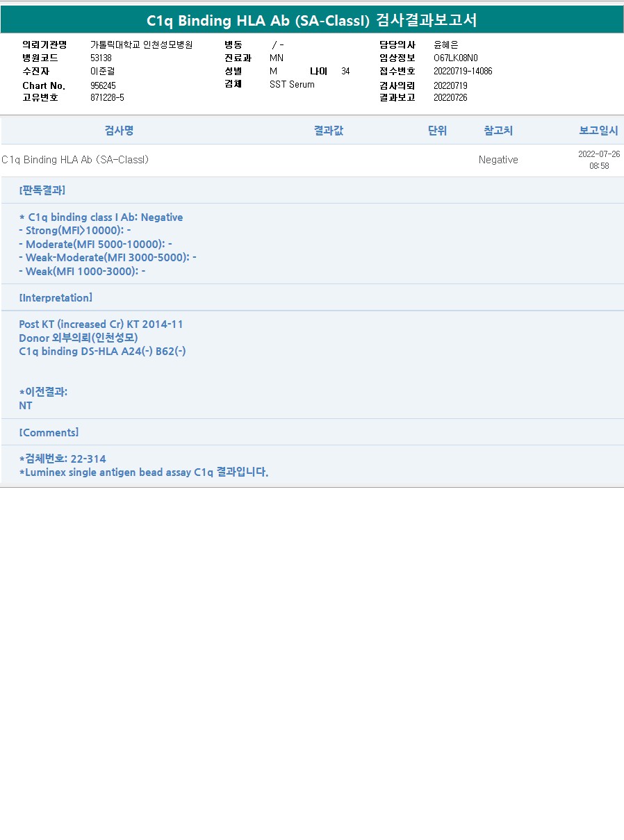Click the '단위' column header
Screen dimensions: 624x840
[437, 131]
